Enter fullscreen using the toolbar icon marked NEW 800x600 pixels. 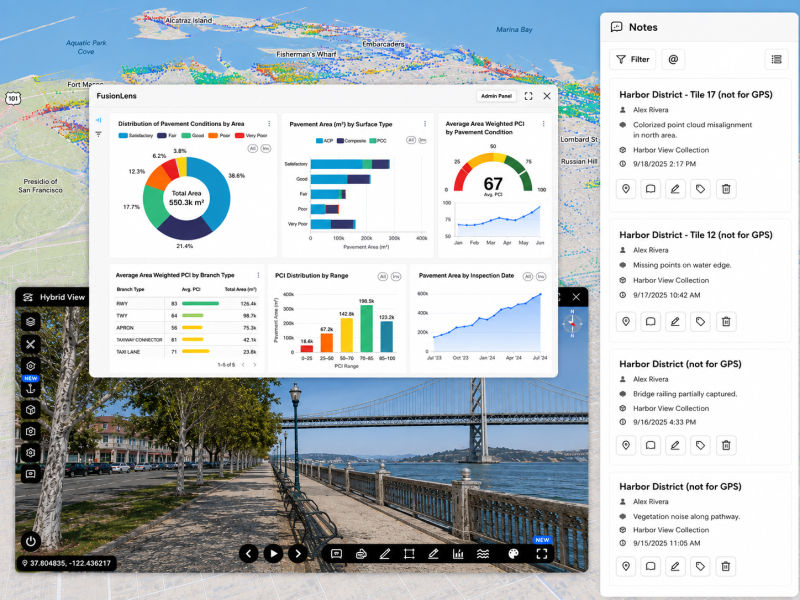542,554
